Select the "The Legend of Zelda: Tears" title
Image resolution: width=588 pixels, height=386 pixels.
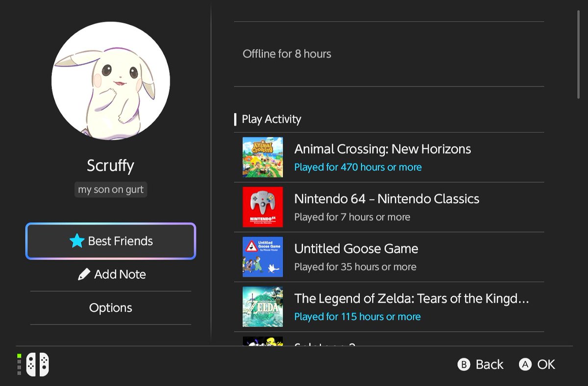[412, 298]
